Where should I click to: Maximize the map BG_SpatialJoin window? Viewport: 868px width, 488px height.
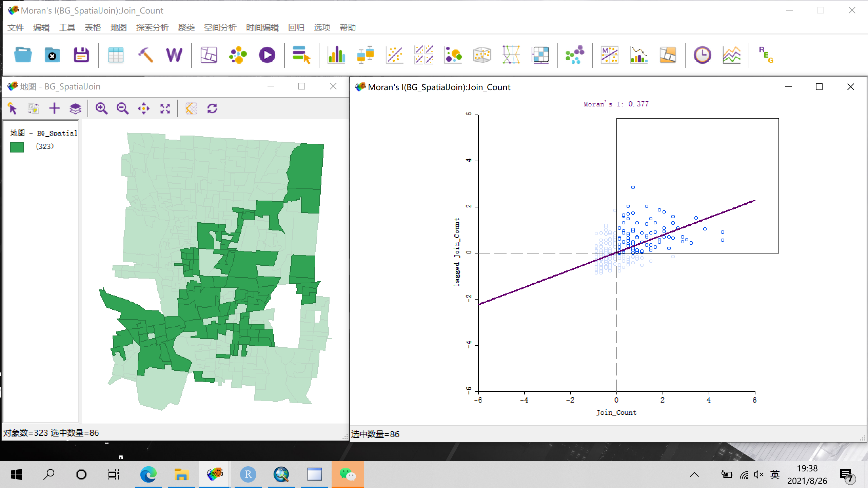pos(302,86)
